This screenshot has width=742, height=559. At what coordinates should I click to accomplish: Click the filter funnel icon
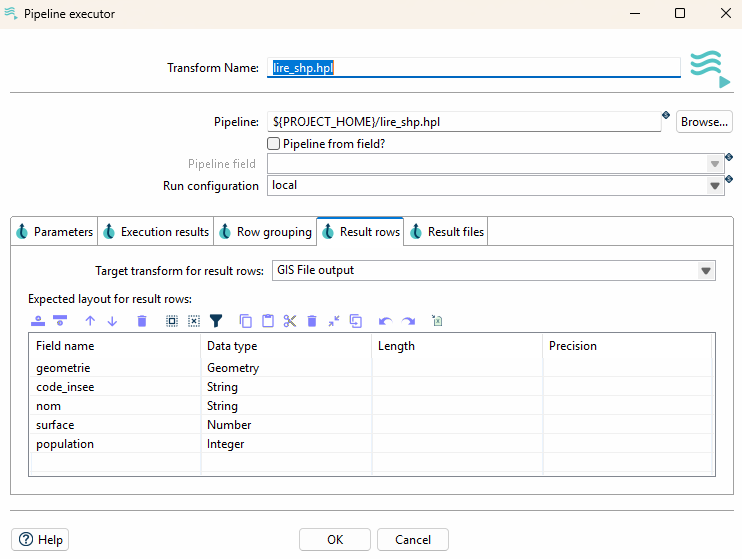pos(215,321)
